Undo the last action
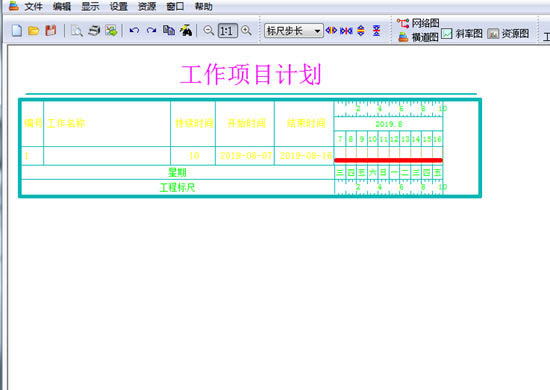The height and width of the screenshot is (390, 550). [x=134, y=31]
